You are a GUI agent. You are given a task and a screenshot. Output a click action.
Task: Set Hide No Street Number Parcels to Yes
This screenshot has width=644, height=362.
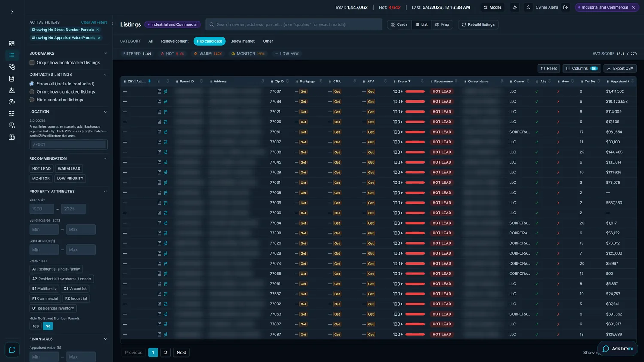pyautogui.click(x=35, y=326)
